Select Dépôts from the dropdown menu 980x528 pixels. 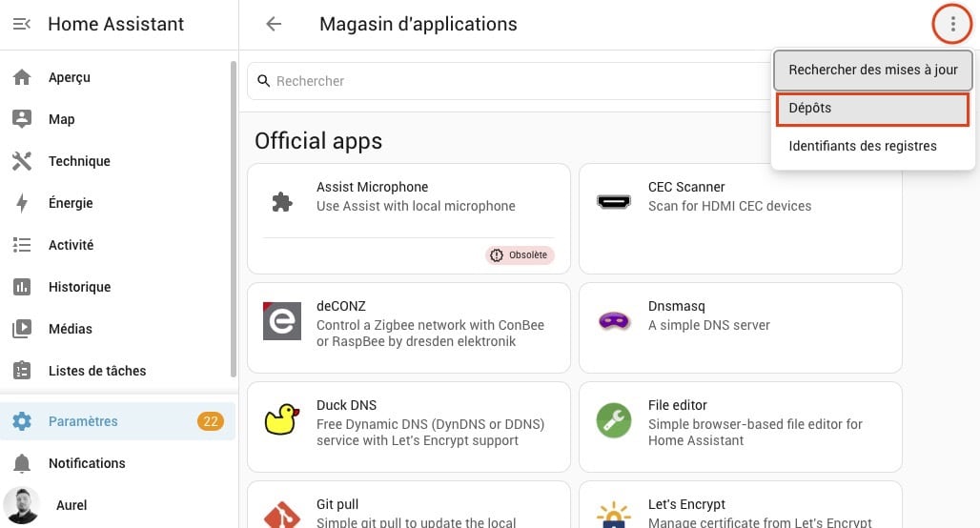pyautogui.click(x=872, y=108)
